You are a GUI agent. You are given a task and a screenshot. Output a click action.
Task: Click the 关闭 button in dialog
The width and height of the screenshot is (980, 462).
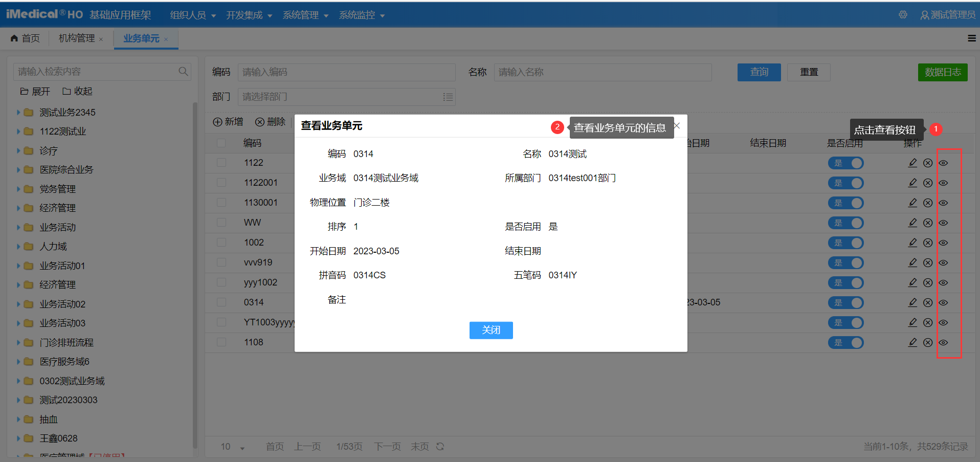pyautogui.click(x=491, y=330)
